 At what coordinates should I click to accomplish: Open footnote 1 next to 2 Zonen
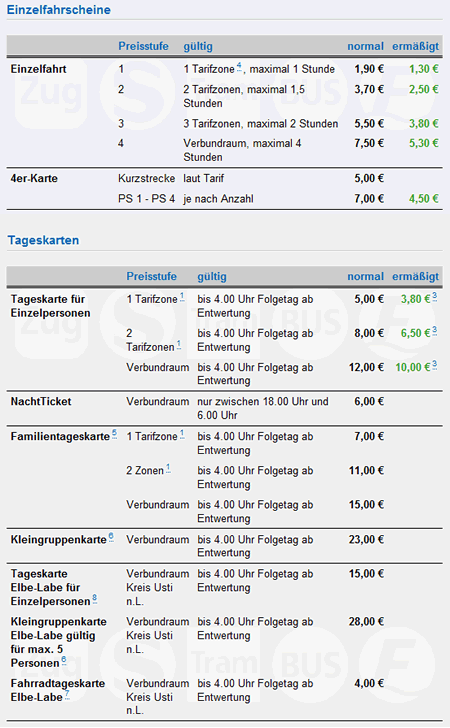[x=168, y=468]
